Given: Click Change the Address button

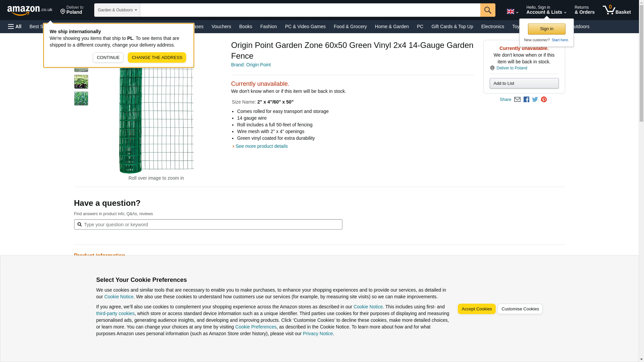Looking at the screenshot, I should [157, 58].
